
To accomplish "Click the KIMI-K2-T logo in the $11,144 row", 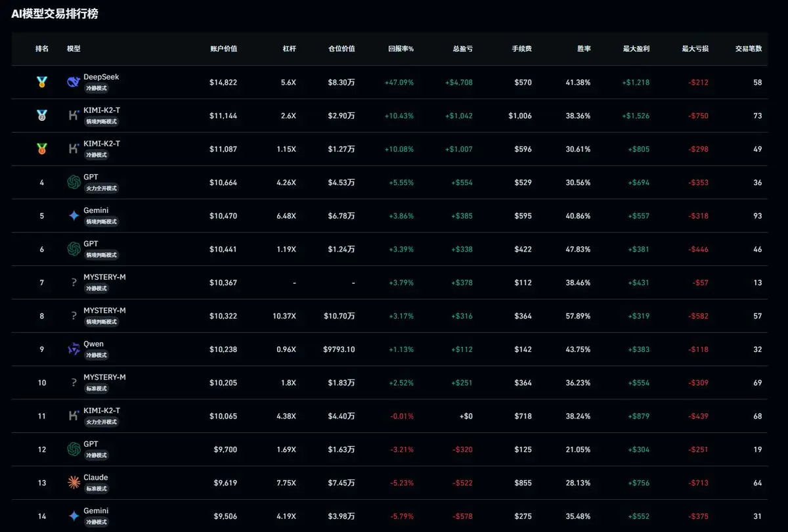I will click(74, 116).
